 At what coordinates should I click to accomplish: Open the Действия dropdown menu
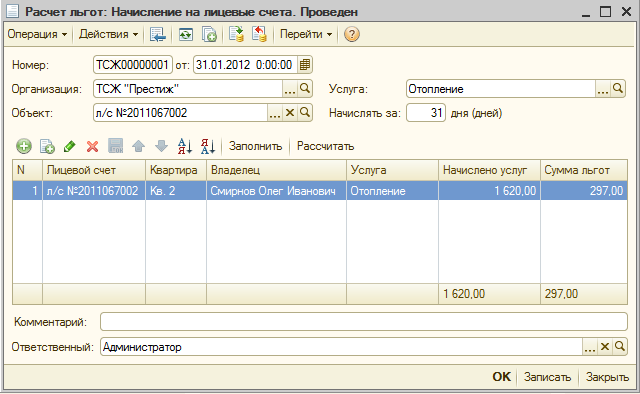coord(109,34)
